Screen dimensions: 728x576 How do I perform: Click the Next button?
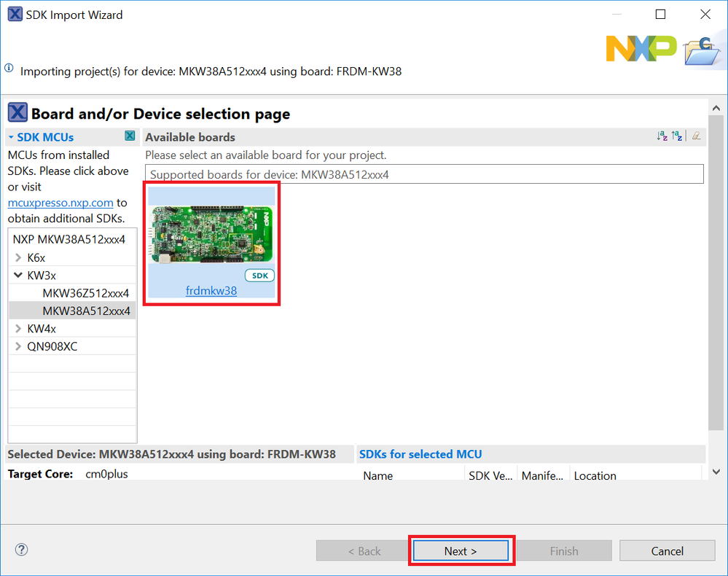(461, 551)
